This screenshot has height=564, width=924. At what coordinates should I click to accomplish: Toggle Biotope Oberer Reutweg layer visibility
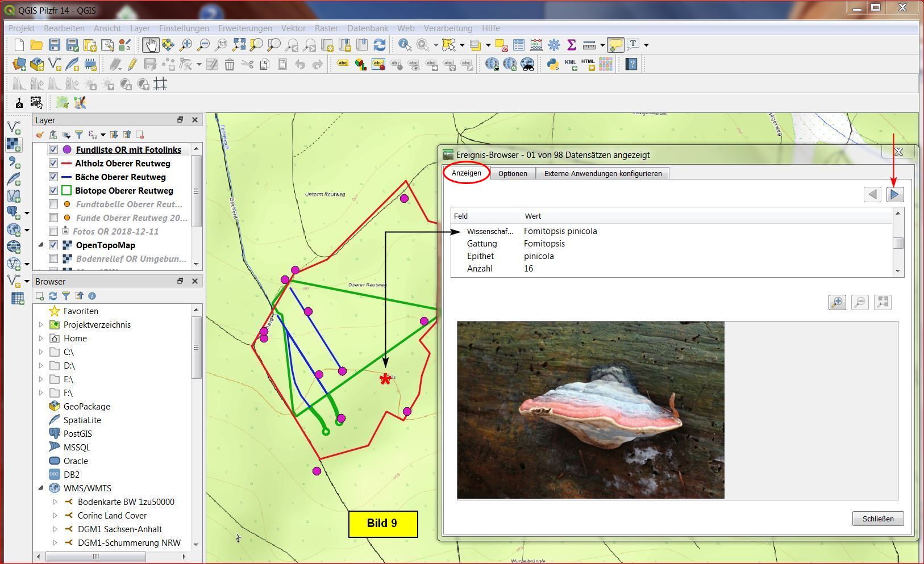point(53,191)
